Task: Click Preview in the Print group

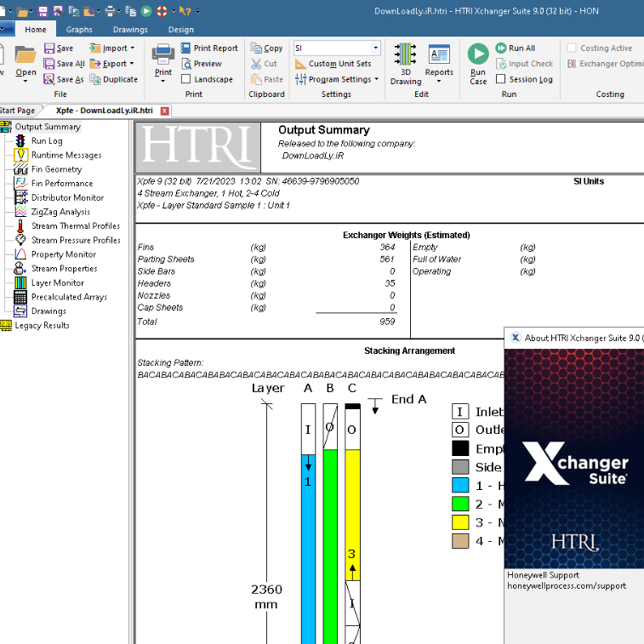Action: (202, 64)
